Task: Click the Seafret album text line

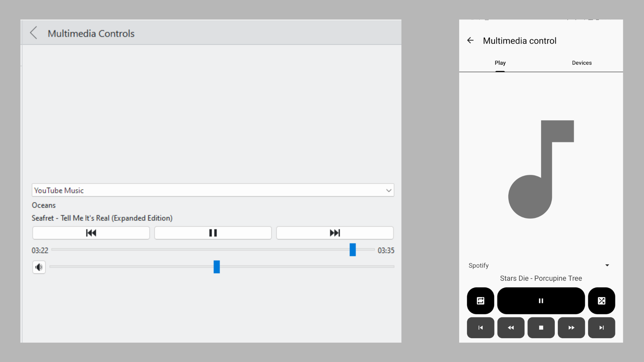Action: point(102,218)
